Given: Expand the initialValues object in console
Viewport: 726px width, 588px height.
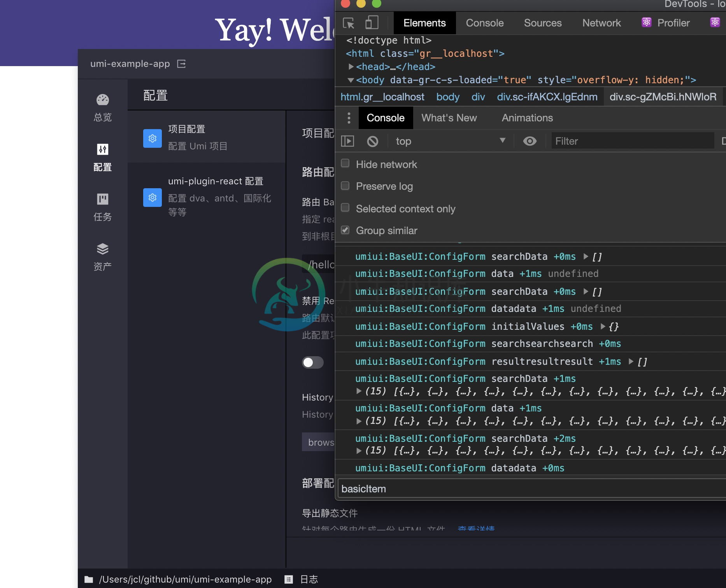Looking at the screenshot, I should tap(603, 327).
